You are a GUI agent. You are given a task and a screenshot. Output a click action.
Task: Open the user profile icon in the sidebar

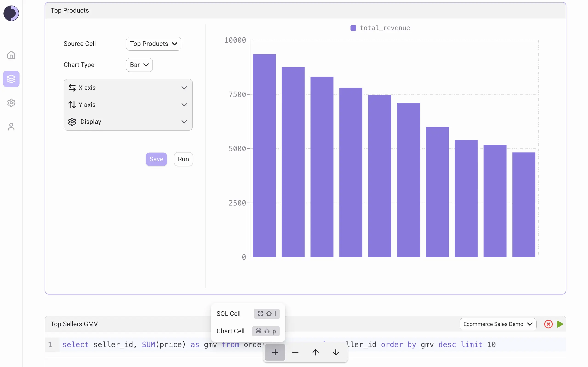(x=11, y=126)
